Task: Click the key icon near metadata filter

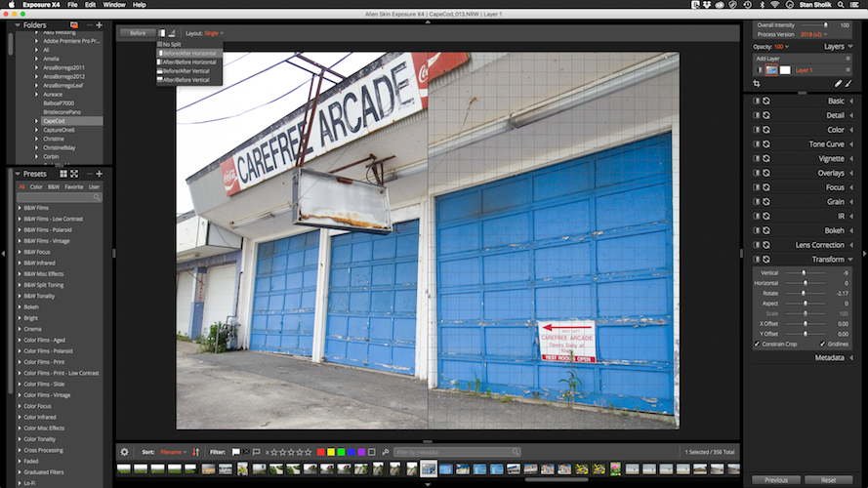Action: click(386, 452)
